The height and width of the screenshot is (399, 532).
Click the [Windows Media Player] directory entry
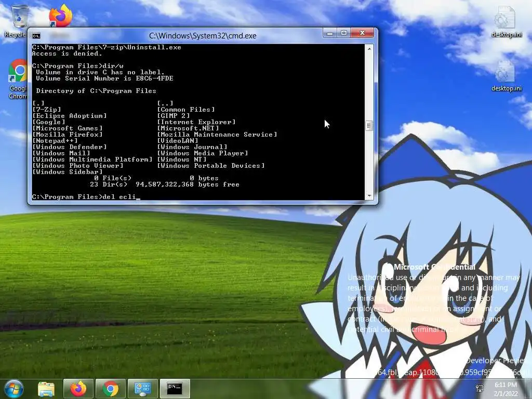pyautogui.click(x=203, y=153)
